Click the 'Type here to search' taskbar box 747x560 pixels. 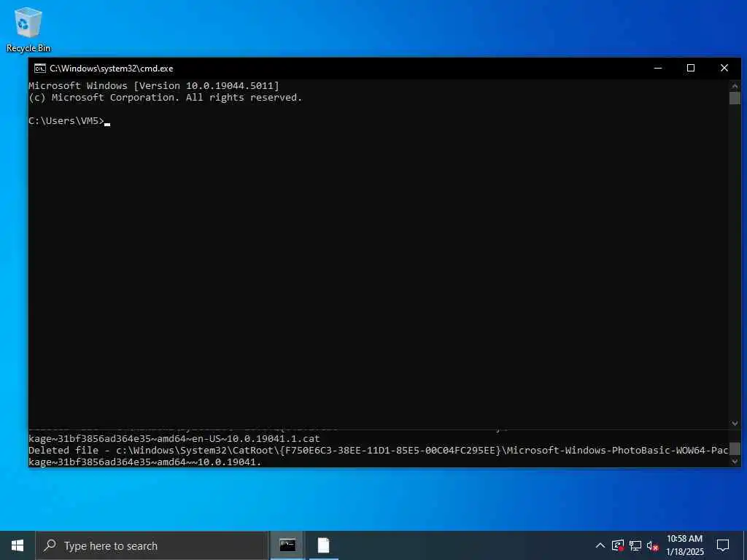pos(152,545)
